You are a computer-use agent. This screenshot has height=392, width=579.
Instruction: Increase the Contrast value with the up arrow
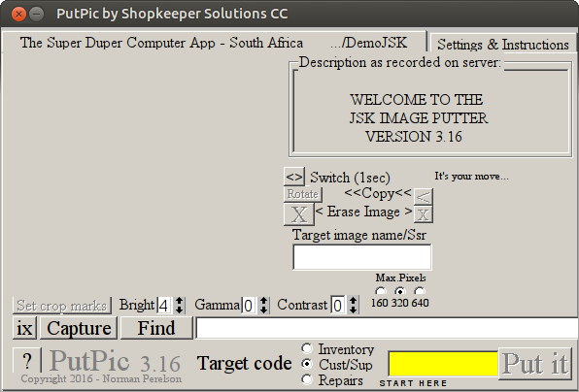tap(353, 301)
